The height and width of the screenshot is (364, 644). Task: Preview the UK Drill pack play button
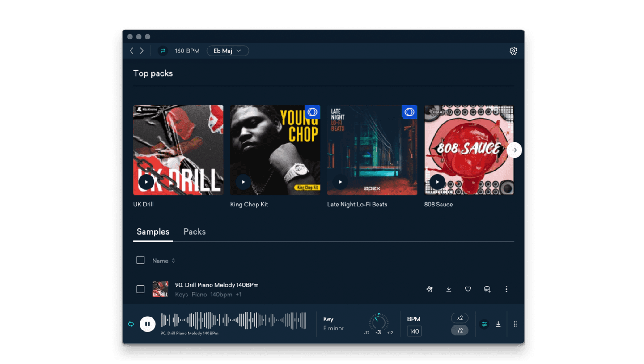pos(146,182)
